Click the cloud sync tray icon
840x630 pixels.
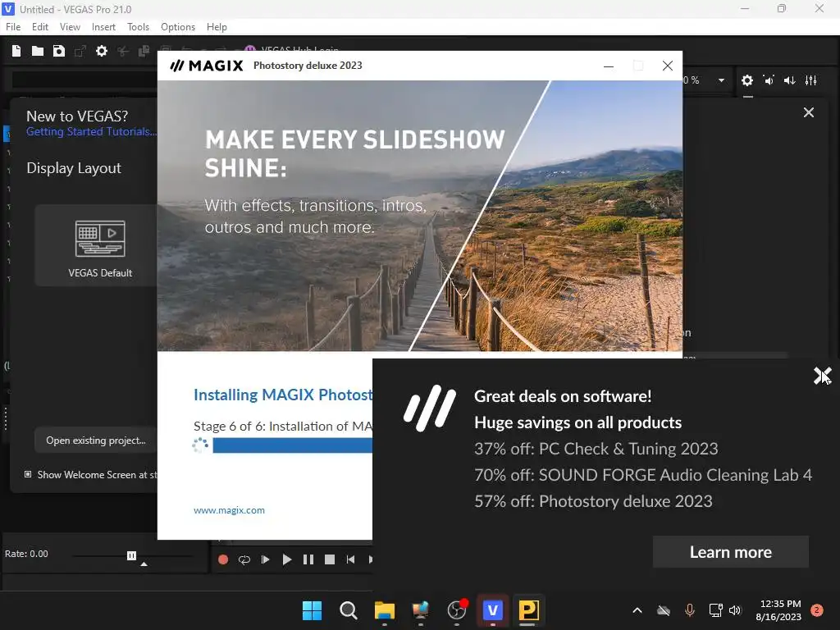click(664, 610)
